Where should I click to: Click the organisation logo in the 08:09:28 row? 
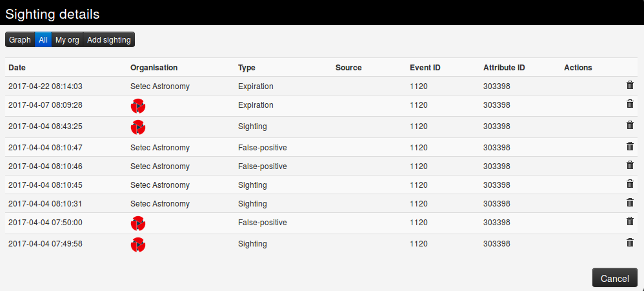click(138, 106)
